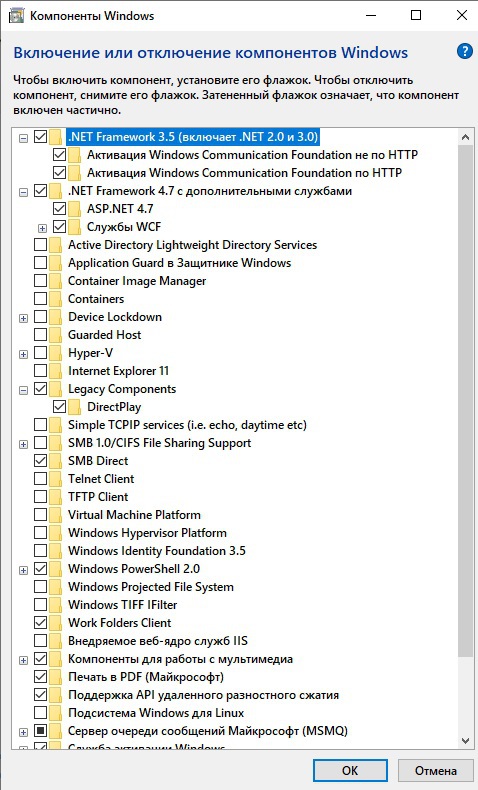Click the scrollbar down arrow
This screenshot has width=478, height=790.
(x=465, y=740)
